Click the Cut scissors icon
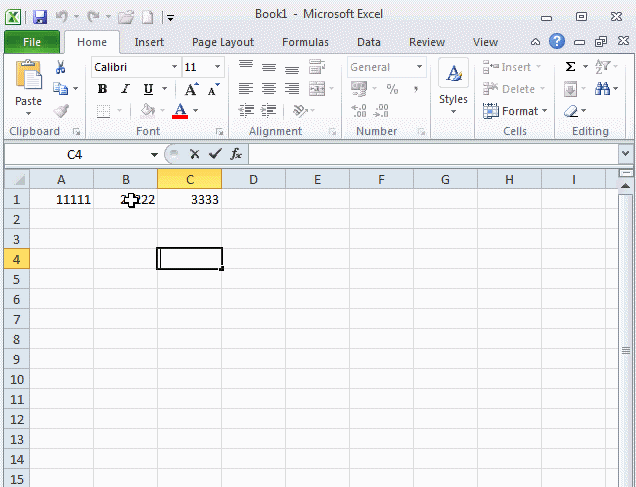The image size is (636, 487). (x=61, y=67)
